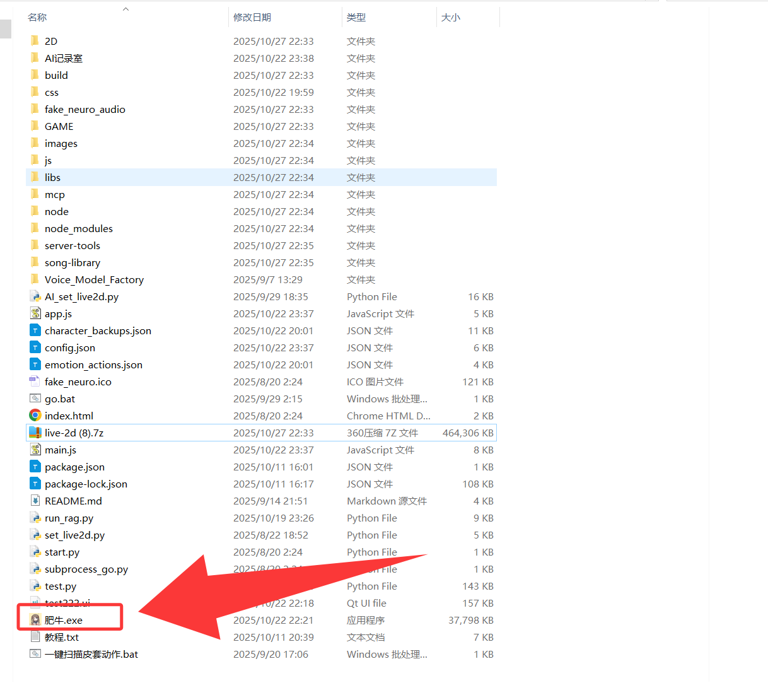
Task: Select the Voice_Model_Factory folder icon
Action: click(35, 279)
